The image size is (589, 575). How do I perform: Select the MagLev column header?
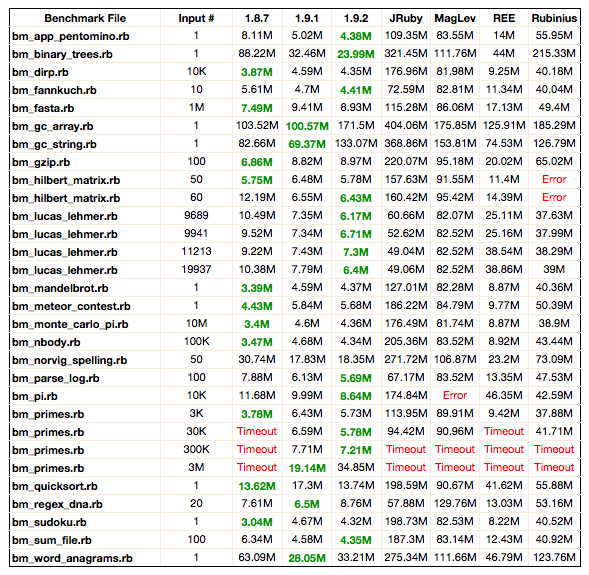click(x=455, y=18)
